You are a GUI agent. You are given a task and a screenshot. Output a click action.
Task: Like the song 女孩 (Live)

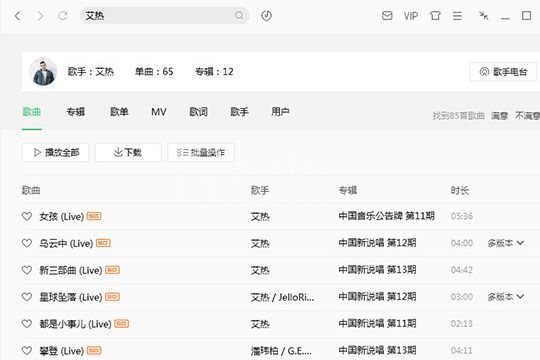[27, 216]
